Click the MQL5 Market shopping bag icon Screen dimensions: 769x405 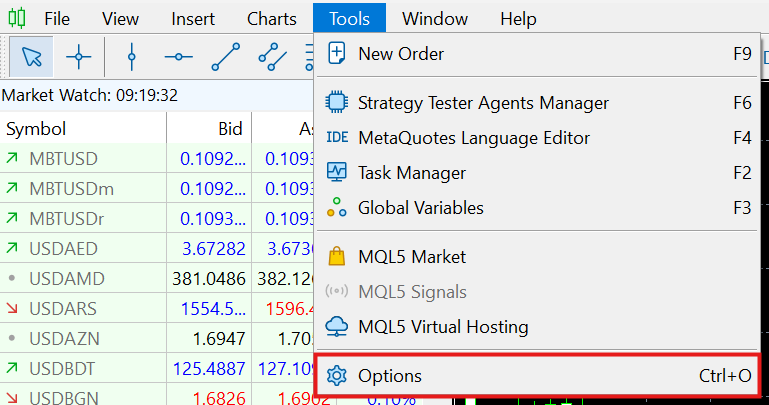coord(336,256)
